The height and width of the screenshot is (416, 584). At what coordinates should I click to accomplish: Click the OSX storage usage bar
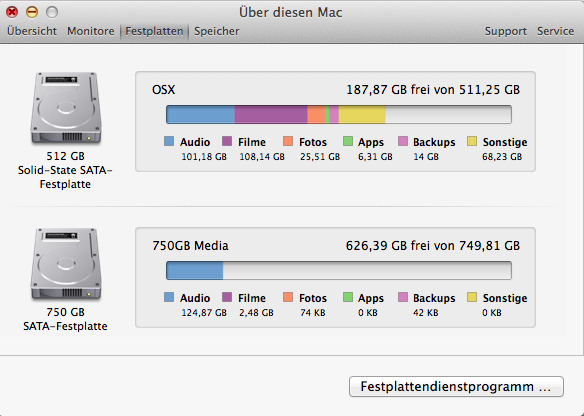339,114
